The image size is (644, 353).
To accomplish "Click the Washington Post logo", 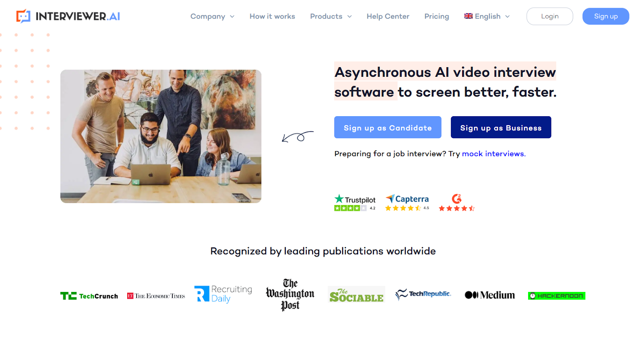I will pyautogui.click(x=290, y=295).
